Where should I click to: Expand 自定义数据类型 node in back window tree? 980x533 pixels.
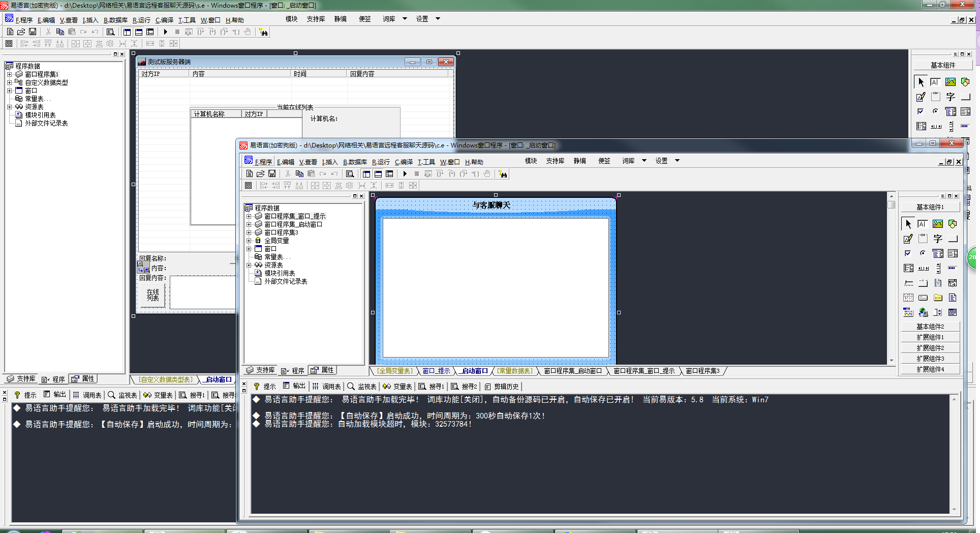click(10, 82)
